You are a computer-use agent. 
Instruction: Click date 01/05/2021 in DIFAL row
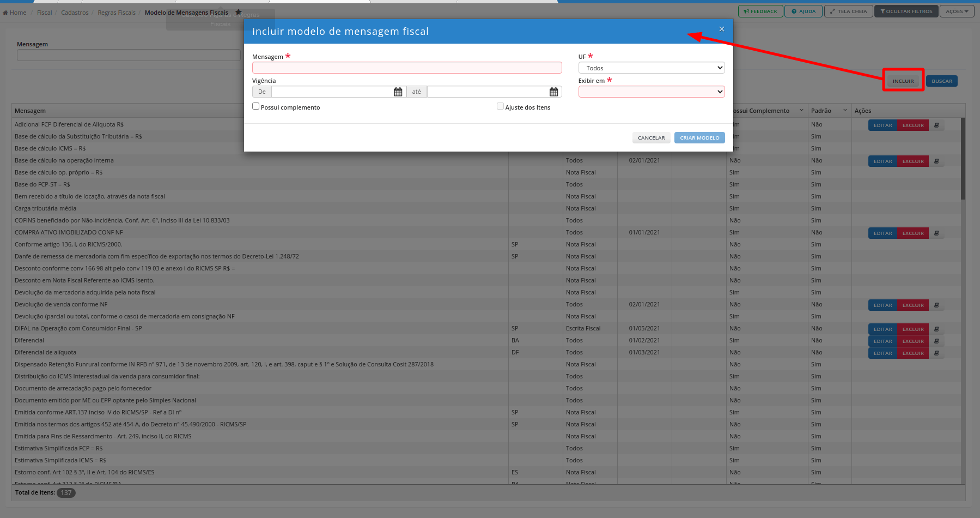[644, 328]
